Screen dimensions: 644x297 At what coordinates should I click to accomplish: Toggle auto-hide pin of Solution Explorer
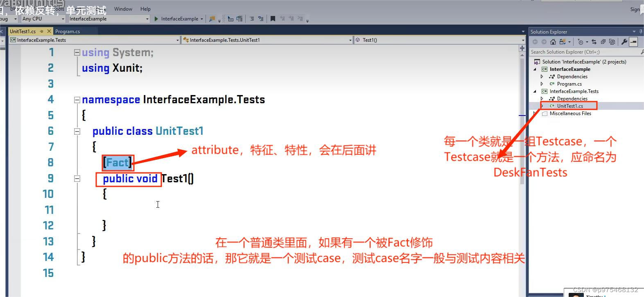click(641, 32)
